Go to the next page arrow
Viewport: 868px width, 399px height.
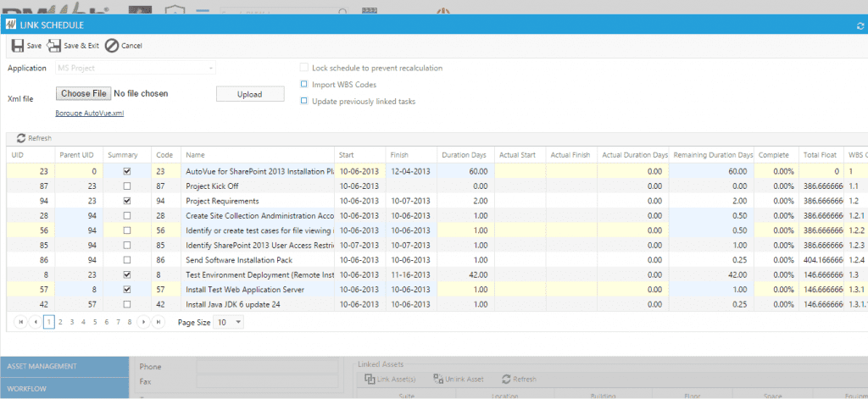pos(144,322)
